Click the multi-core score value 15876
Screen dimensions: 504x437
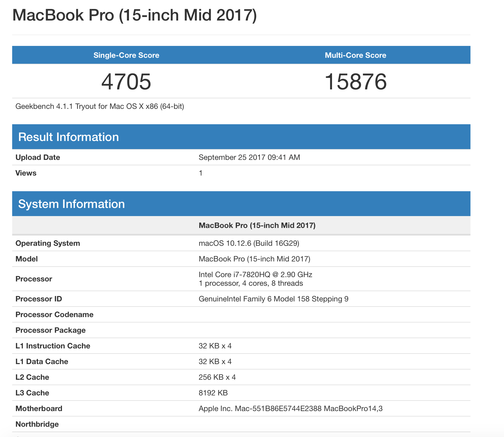point(356,82)
